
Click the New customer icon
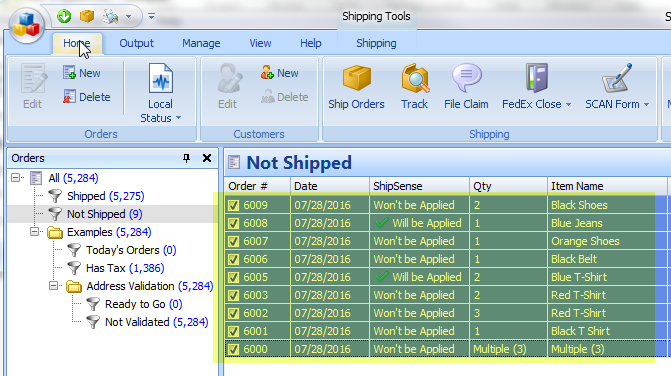(267, 73)
